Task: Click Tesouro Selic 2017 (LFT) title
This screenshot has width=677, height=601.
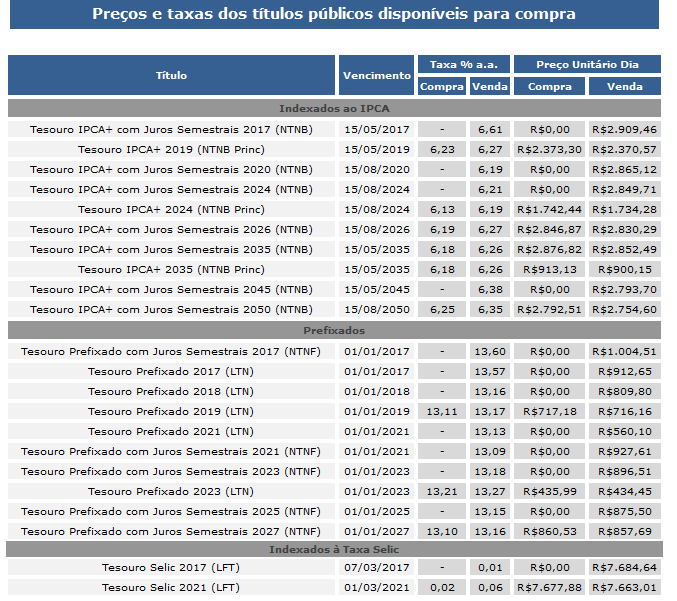Action: coord(171,567)
